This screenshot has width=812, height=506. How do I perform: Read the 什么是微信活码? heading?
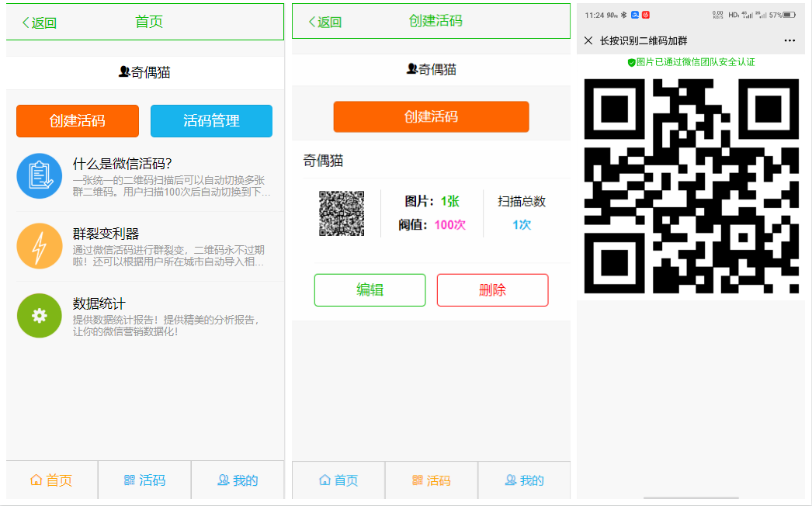pyautogui.click(x=122, y=165)
